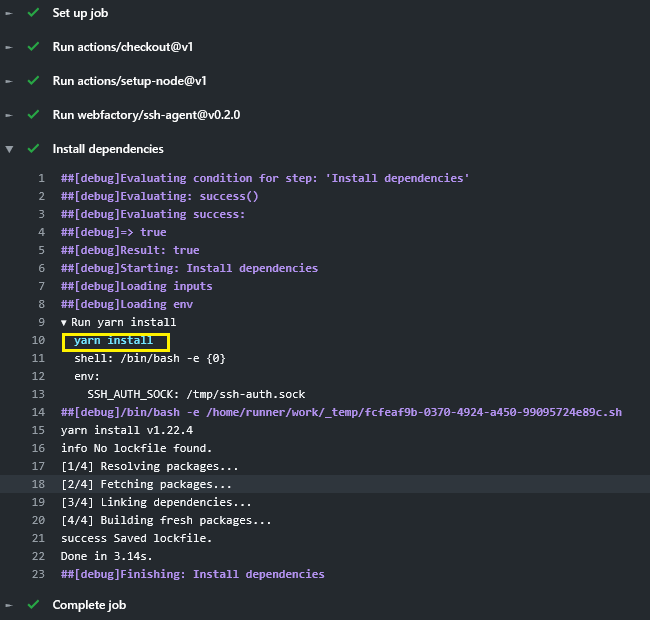The image size is (650, 620).
Task: Select log line number 9
Action: [x=41, y=322]
